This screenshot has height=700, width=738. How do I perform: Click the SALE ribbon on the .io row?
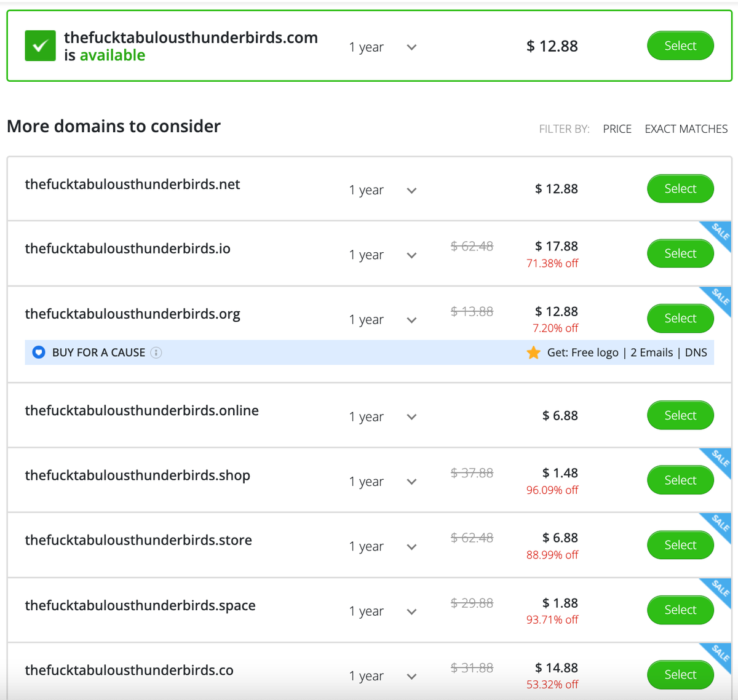click(718, 233)
